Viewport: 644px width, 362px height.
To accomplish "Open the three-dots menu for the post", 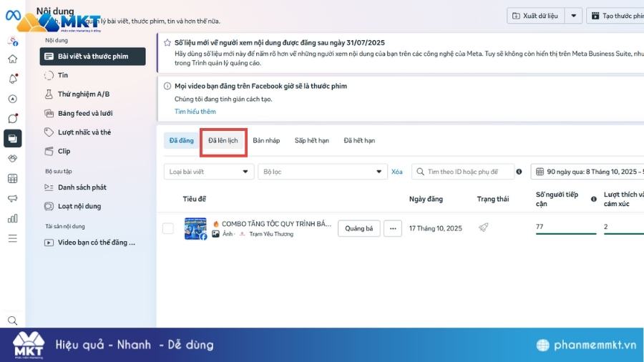I will (x=393, y=229).
